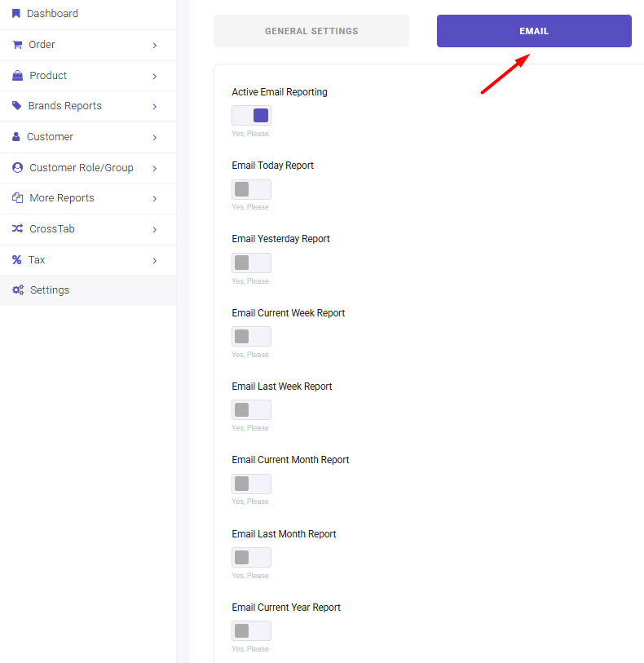Click the Settings gears icon
Screen dimensions: 644x663
click(x=18, y=290)
